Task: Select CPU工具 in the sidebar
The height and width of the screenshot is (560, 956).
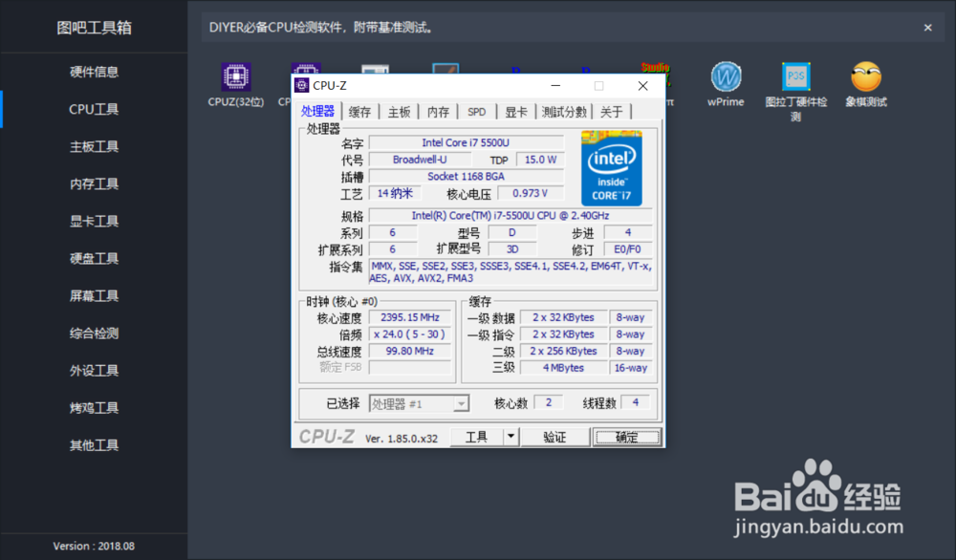Action: [x=94, y=109]
